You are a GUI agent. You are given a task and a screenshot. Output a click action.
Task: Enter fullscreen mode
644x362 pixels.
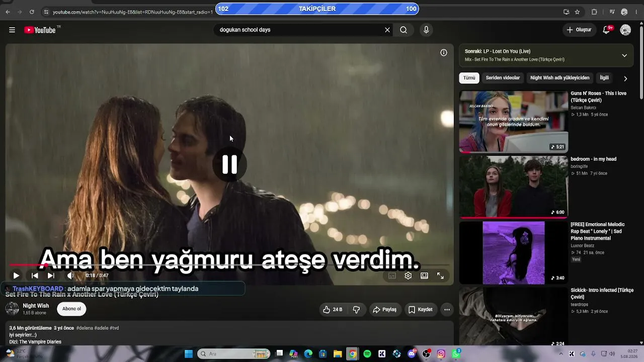pos(440,276)
